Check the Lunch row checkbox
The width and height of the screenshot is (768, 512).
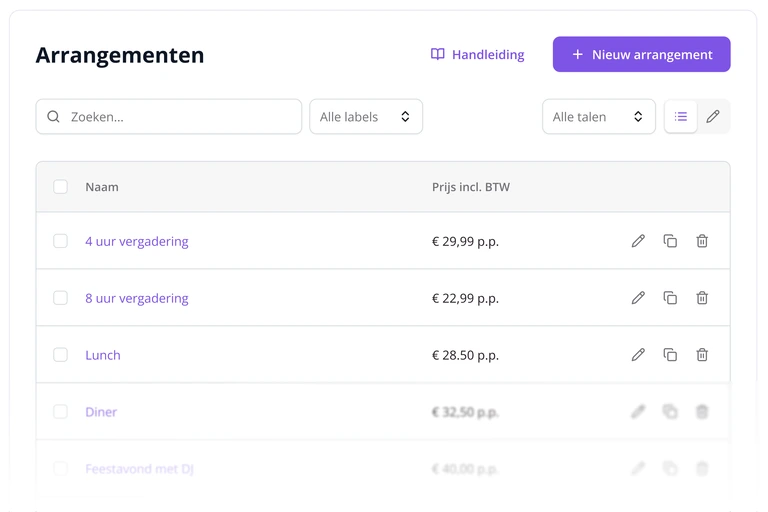(x=60, y=355)
